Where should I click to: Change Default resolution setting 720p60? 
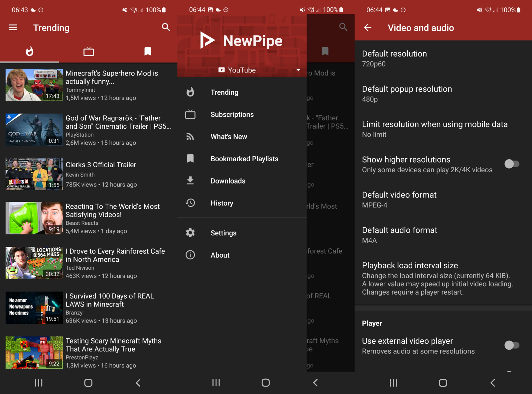(443, 59)
